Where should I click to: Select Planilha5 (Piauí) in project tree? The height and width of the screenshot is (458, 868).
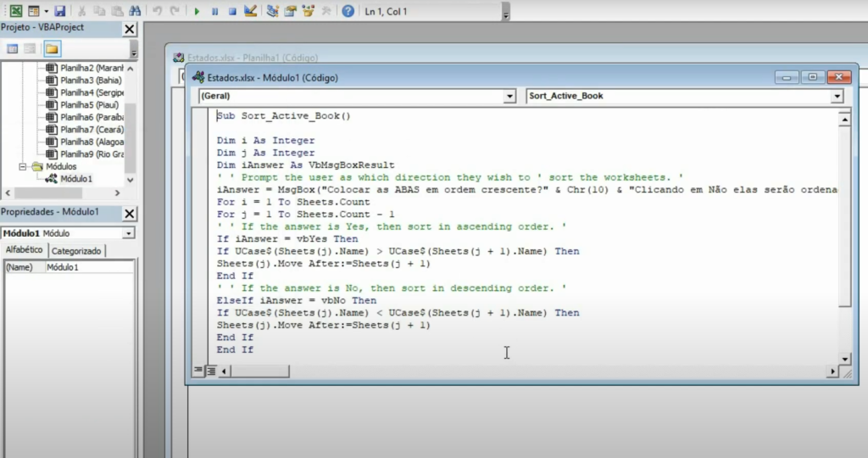[82, 104]
